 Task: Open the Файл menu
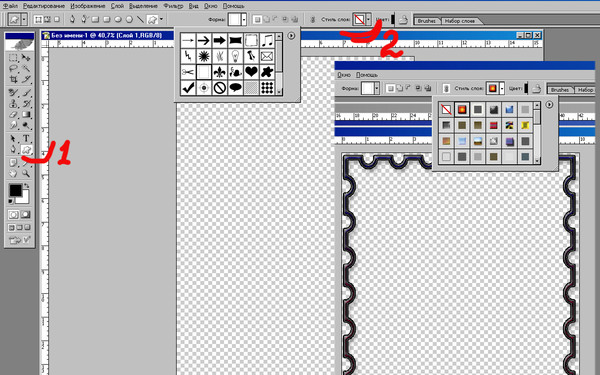tap(10, 6)
